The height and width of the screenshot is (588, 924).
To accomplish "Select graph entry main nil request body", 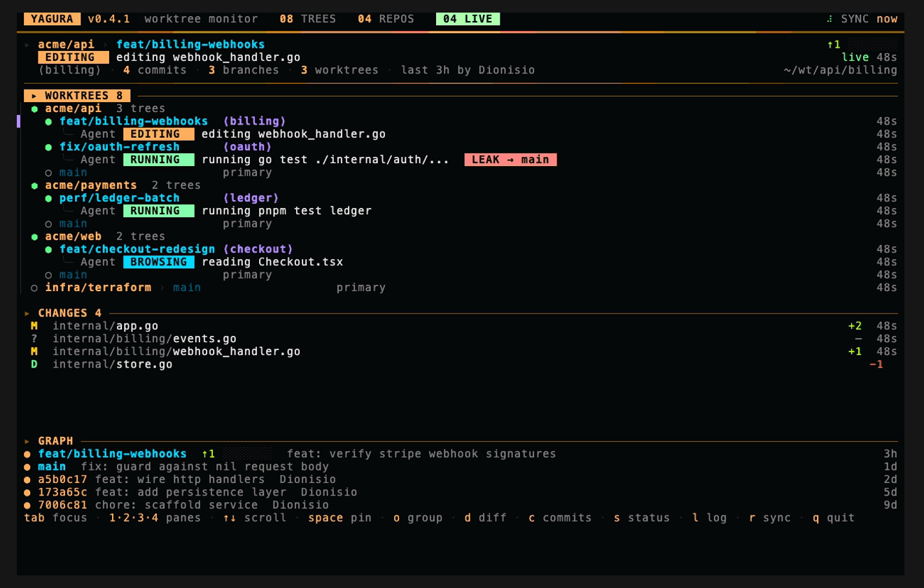I will [x=460, y=467].
